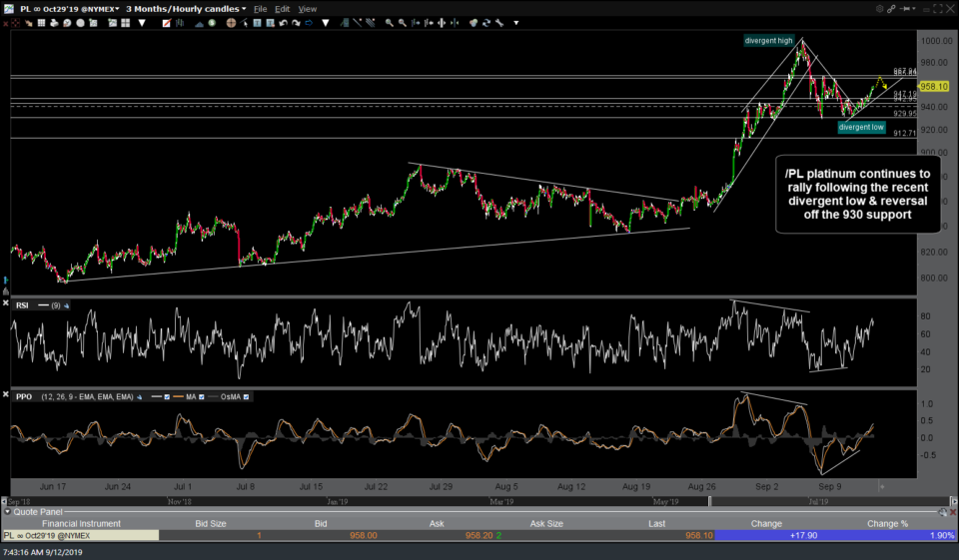Expand the white triangle dropdown after blue arrow
The height and width of the screenshot is (560, 959).
tap(326, 23)
